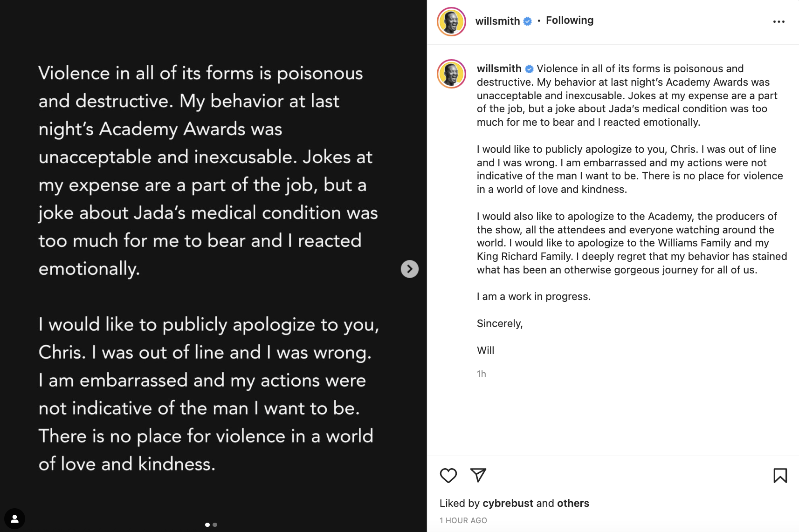Click the avatar beside the caption

click(451, 74)
